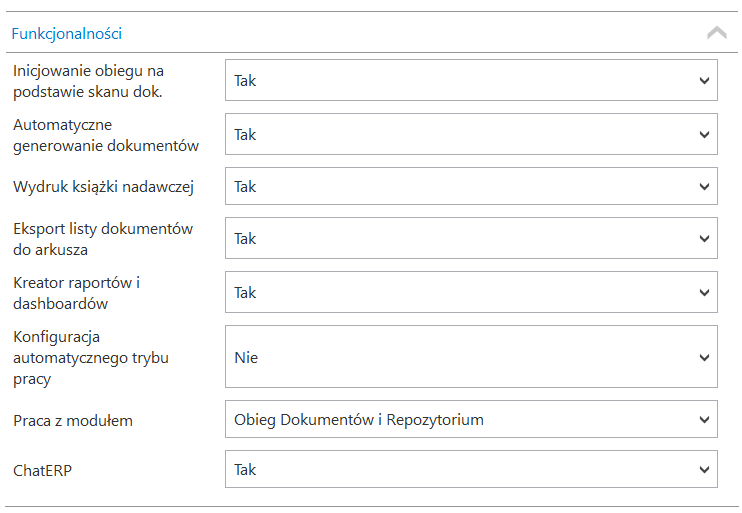Click the Praca z modułem label
The height and width of the screenshot is (513, 742).
coord(73,421)
